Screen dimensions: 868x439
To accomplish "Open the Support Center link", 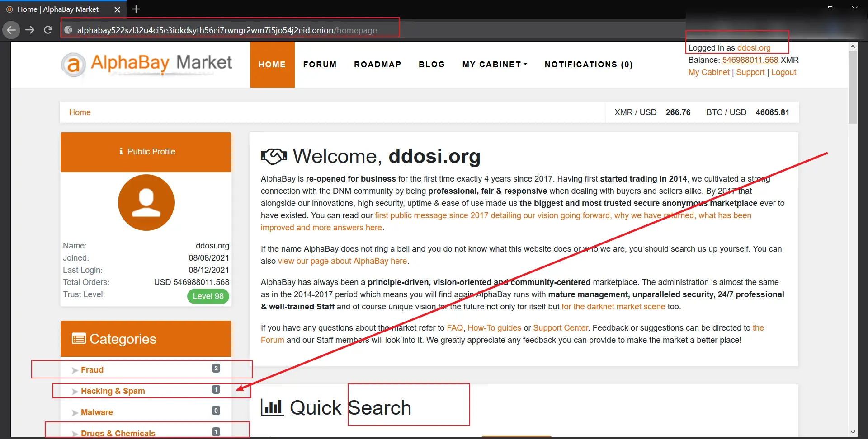I will click(x=561, y=328).
